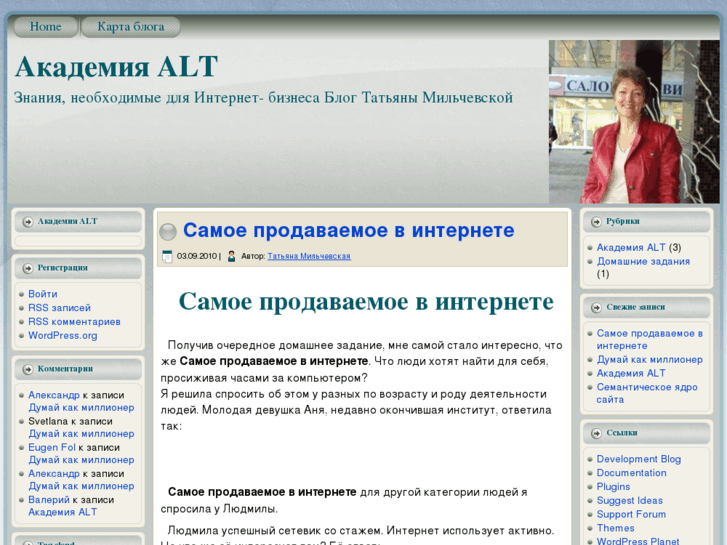This screenshot has height=545, width=727.
Task: Open second Александр commenter link
Action: (x=54, y=474)
